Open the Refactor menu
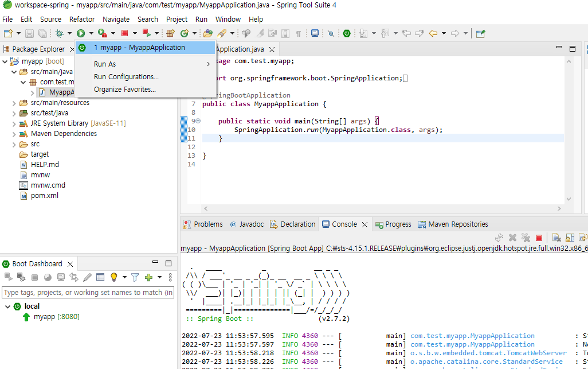The width and height of the screenshot is (588, 369). [x=82, y=19]
